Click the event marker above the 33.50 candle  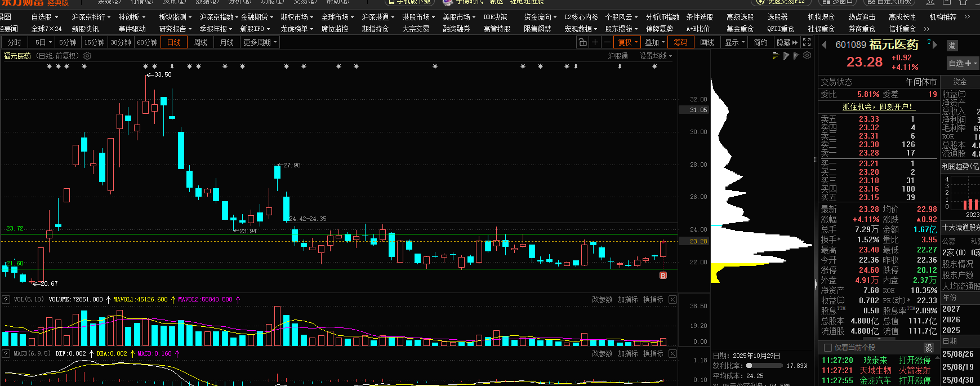[146, 66]
